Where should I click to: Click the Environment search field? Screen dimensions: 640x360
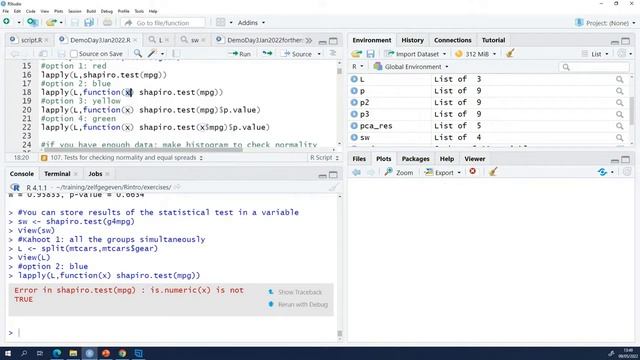click(593, 67)
